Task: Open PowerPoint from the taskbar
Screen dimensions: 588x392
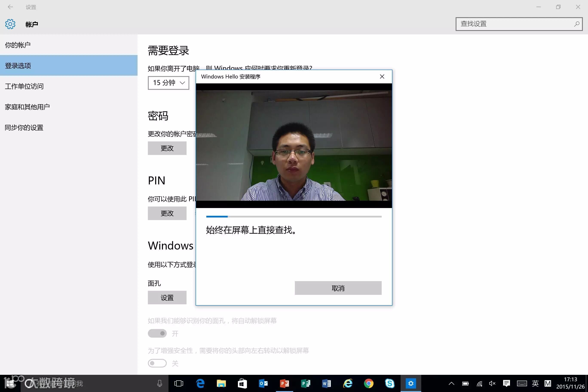Action: click(x=284, y=383)
